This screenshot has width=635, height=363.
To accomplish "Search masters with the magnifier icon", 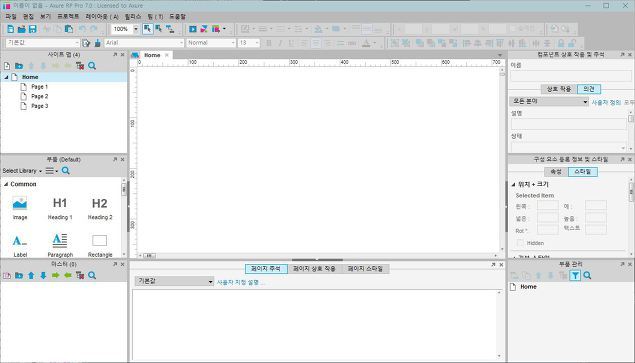I will (92, 275).
